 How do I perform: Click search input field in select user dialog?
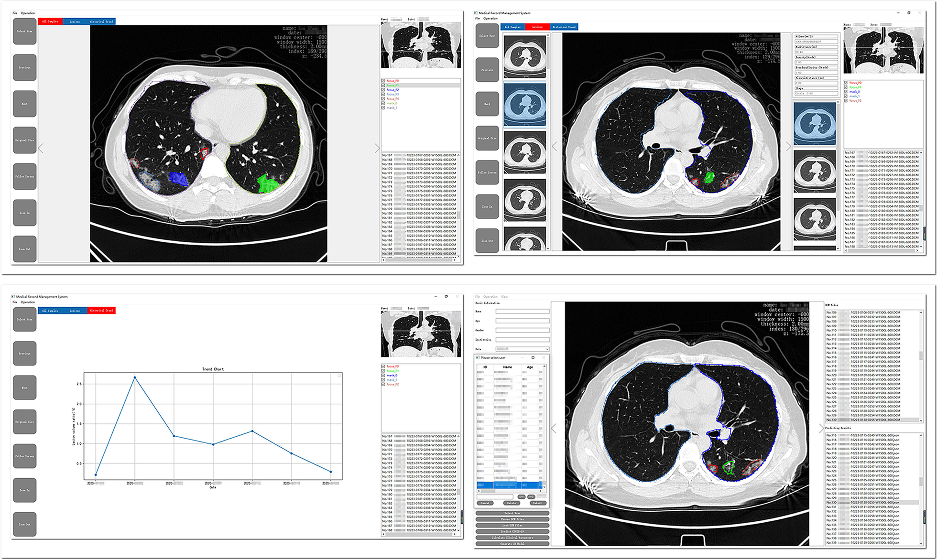point(495,497)
